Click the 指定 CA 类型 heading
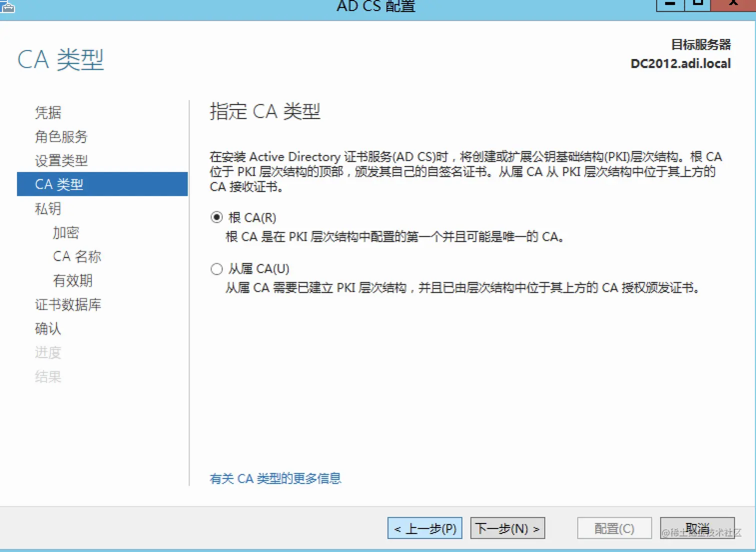Screen dimensions: 756x552 [x=265, y=111]
